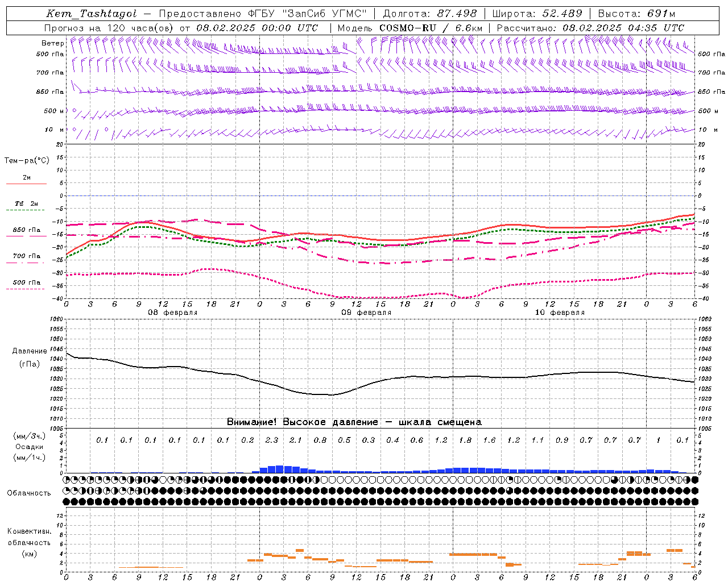
Task: Click the 0.8 precipitation value
Action: (x=320, y=440)
